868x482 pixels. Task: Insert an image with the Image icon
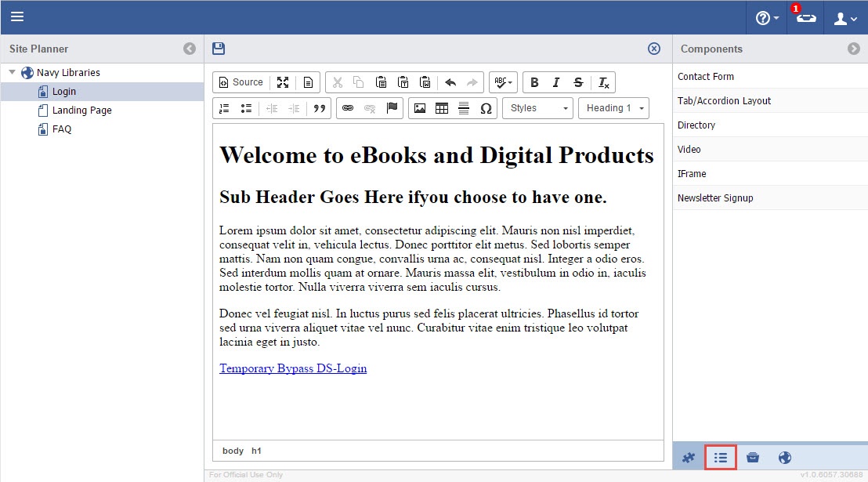point(420,108)
